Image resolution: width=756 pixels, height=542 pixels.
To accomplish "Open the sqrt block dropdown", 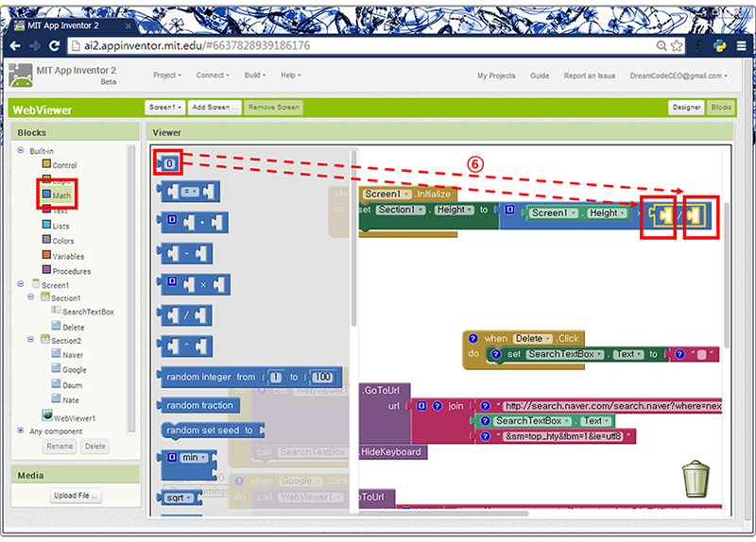I will coord(179,498).
